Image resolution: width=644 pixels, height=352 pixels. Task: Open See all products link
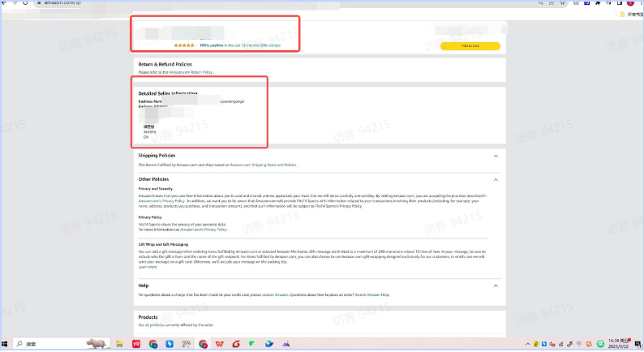[x=154, y=324]
